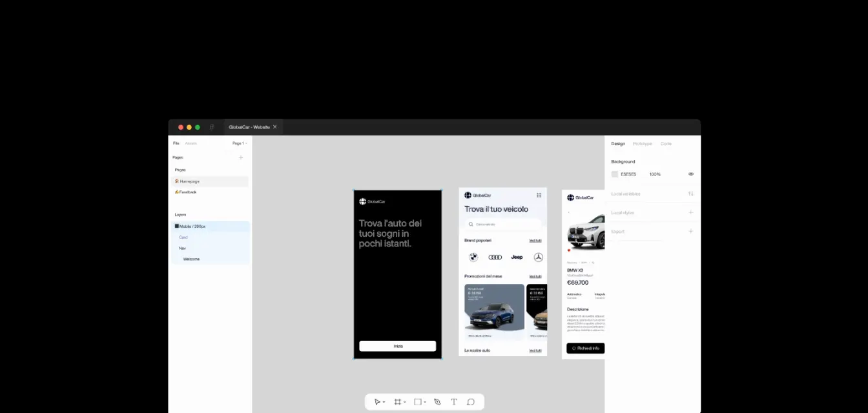
Task: Select the Homepage page
Action: point(210,181)
